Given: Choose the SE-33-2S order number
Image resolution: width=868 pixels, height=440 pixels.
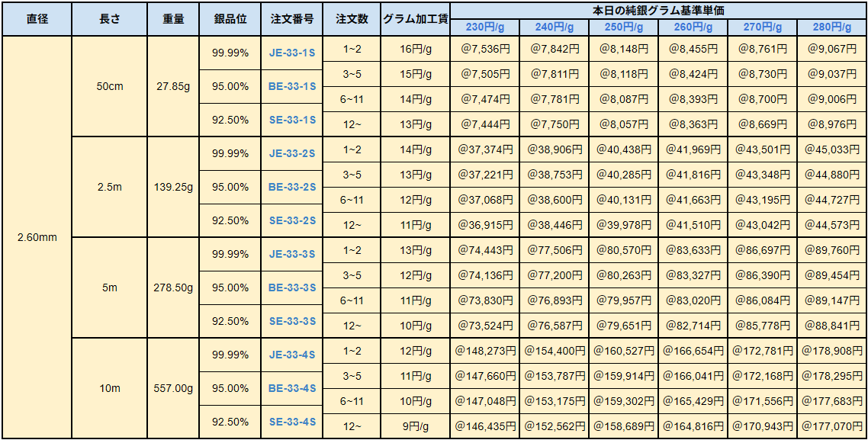Looking at the screenshot, I should (292, 220).
